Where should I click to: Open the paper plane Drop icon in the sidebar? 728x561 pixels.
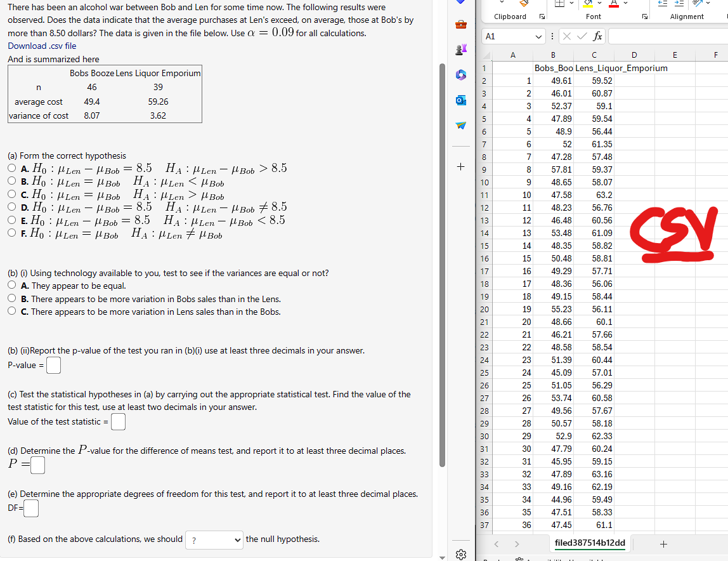tap(460, 125)
